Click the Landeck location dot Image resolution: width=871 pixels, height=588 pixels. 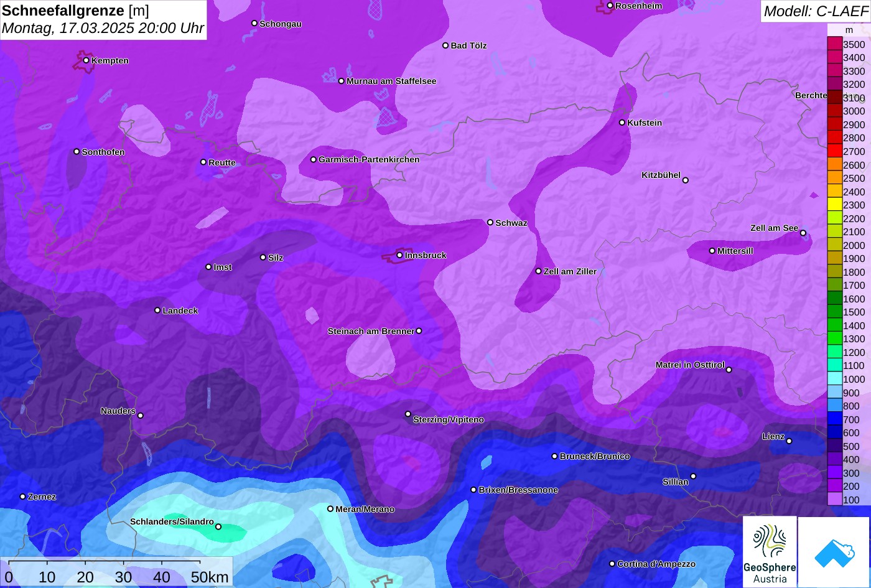coord(157,310)
